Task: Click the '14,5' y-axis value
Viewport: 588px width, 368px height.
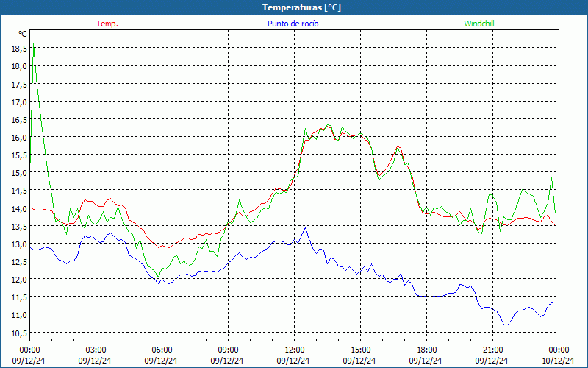Action: pyautogui.click(x=19, y=191)
